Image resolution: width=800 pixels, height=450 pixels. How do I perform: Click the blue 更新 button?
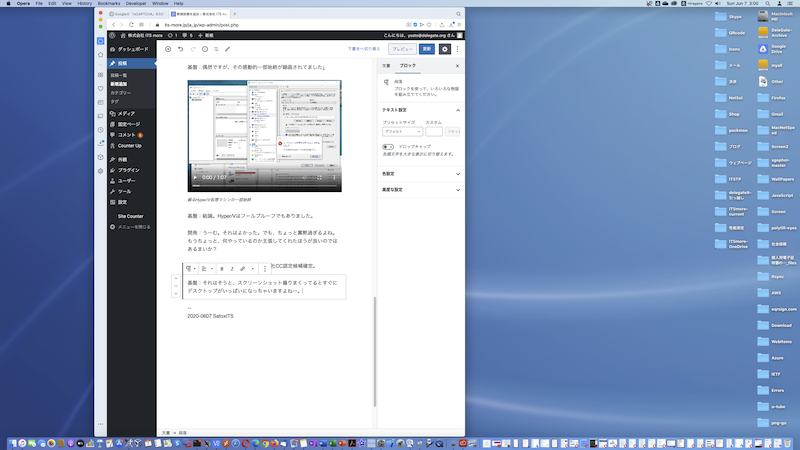pos(427,48)
